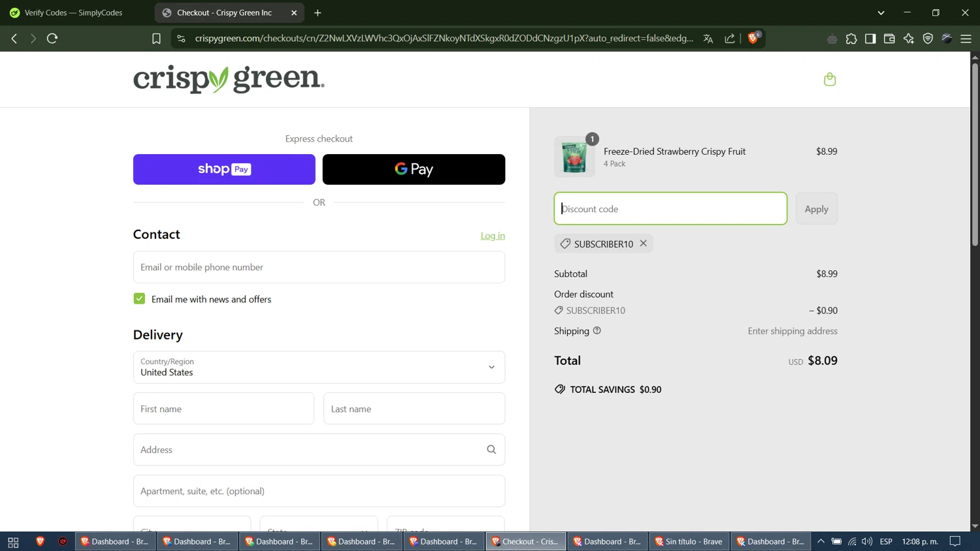Follow the Log in link
980x551 pixels.
click(x=493, y=236)
